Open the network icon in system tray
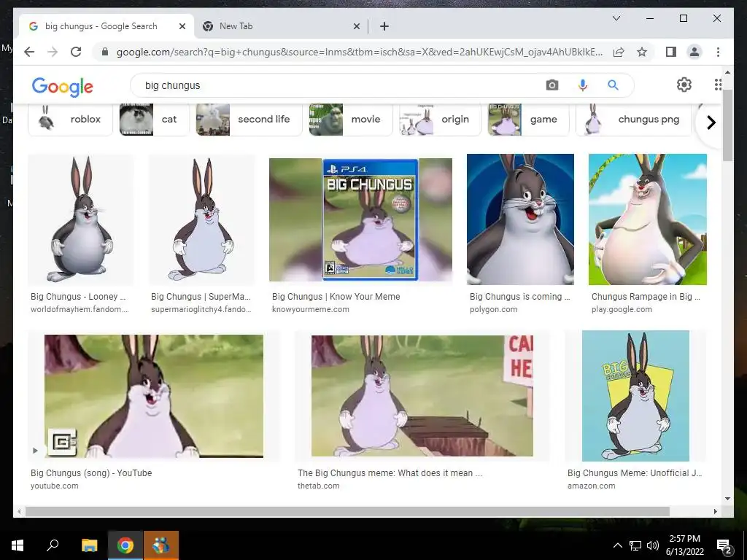747x560 pixels. pyautogui.click(x=635, y=545)
